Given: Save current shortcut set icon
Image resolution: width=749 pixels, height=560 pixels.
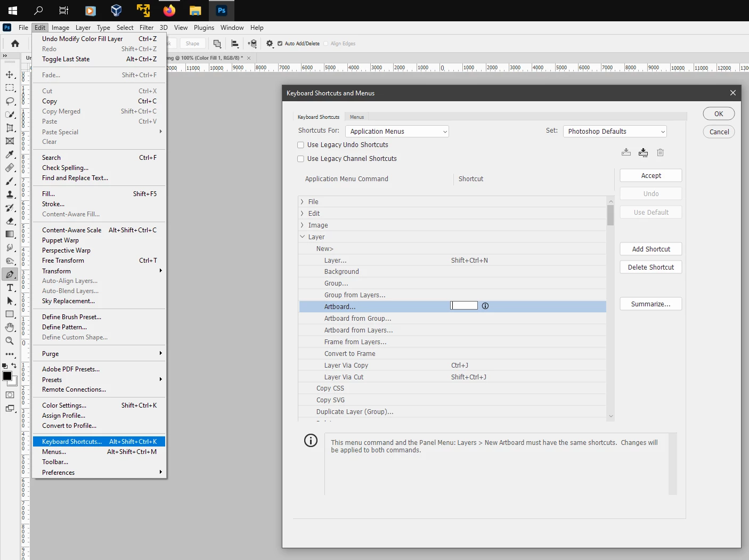Looking at the screenshot, I should click(x=626, y=152).
